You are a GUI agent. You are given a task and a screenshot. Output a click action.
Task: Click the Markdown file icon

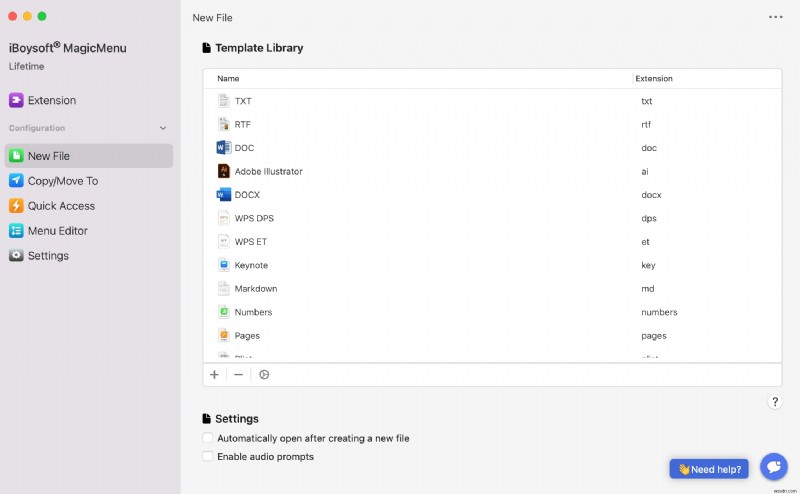(223, 289)
